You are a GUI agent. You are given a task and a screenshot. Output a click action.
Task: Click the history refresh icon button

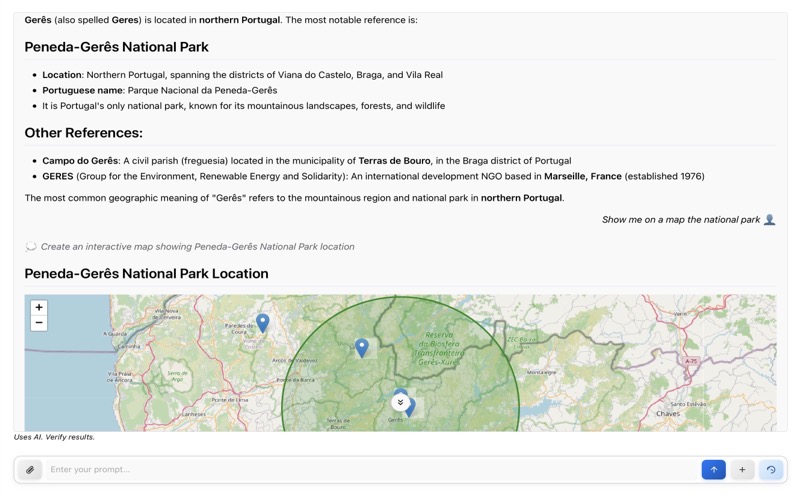[x=770, y=470]
